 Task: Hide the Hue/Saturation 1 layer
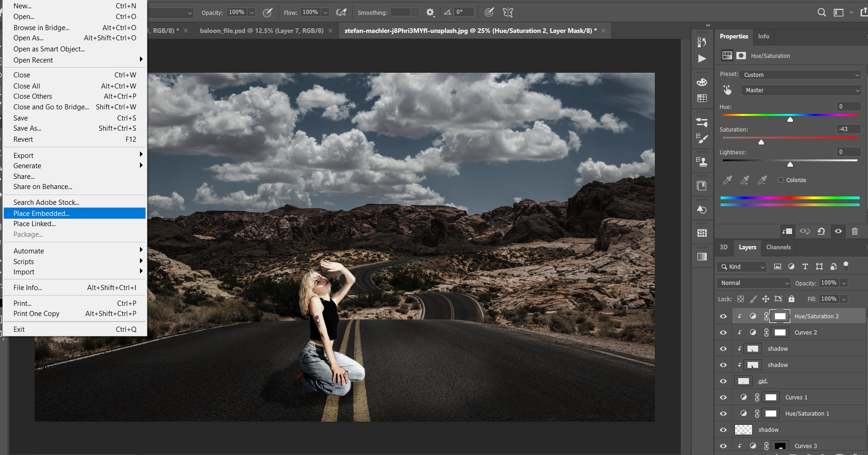(x=723, y=413)
